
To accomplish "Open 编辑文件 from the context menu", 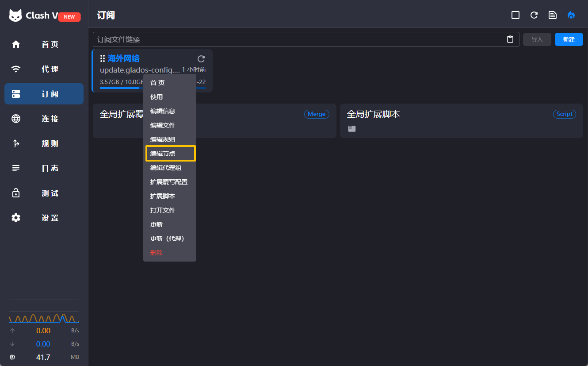I will coord(170,125).
